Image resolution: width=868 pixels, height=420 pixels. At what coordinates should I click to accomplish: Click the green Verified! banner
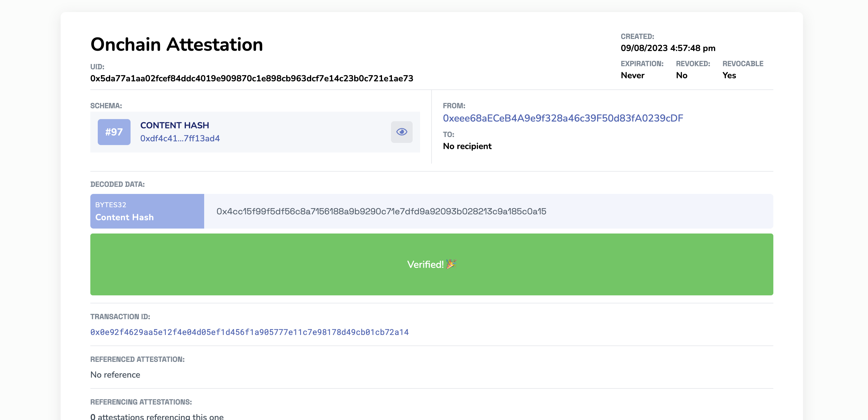pyautogui.click(x=432, y=264)
